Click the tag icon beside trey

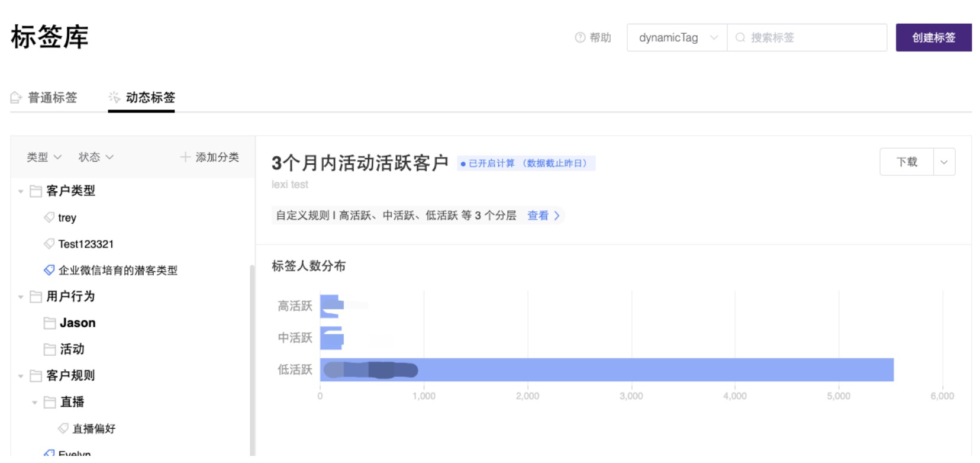(49, 217)
